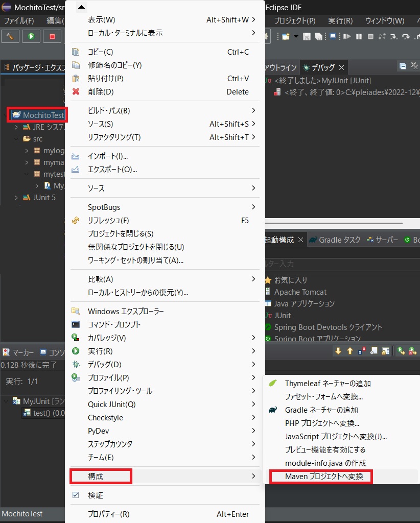Click the New wizard icon in toolbar
Screen dimensions: 420x523
(286, 36)
